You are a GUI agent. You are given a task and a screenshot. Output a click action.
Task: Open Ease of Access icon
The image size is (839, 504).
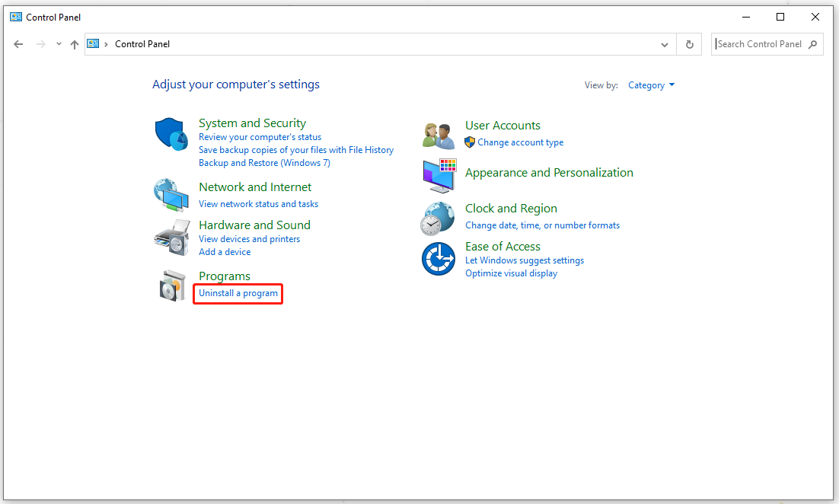coord(439,259)
